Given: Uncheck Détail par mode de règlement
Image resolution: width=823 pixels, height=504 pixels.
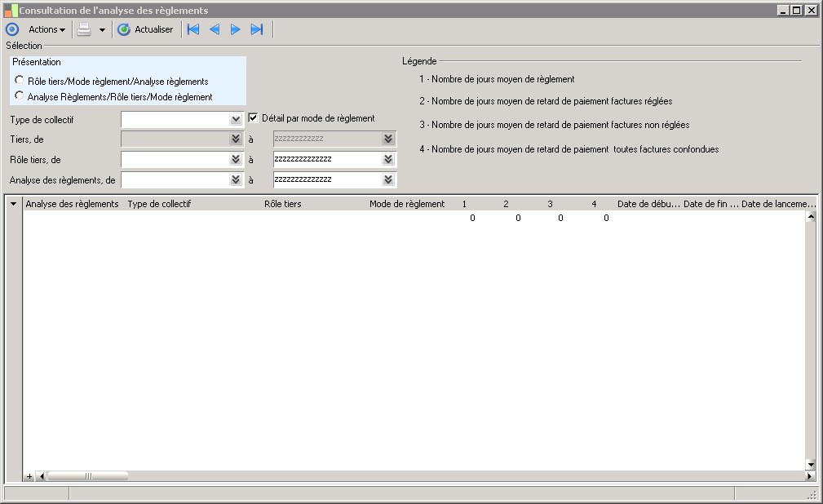Looking at the screenshot, I should tap(253, 118).
